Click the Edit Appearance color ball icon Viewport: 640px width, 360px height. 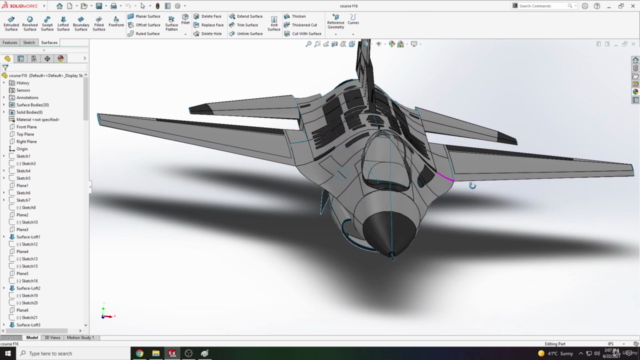tap(392, 44)
